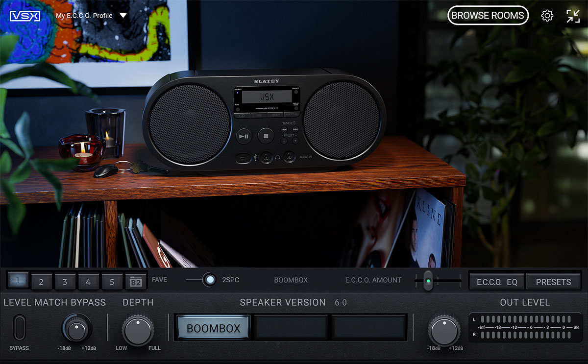Open the PRESETS list
The height and width of the screenshot is (364, 588).
[x=554, y=281]
